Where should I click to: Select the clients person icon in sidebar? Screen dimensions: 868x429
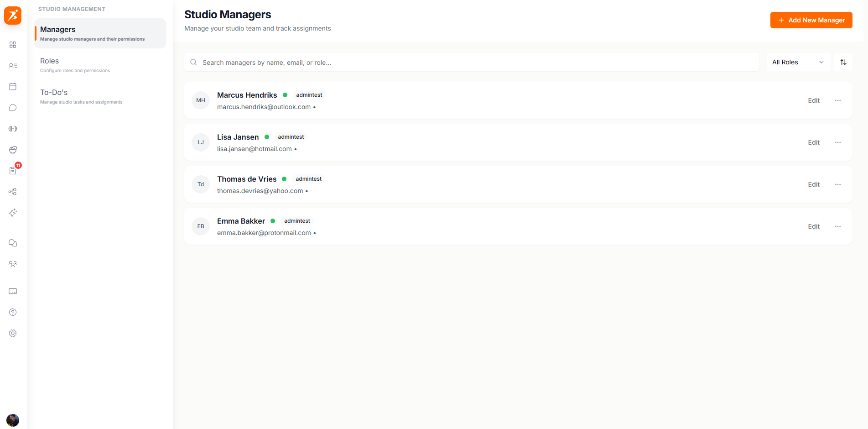coord(13,66)
